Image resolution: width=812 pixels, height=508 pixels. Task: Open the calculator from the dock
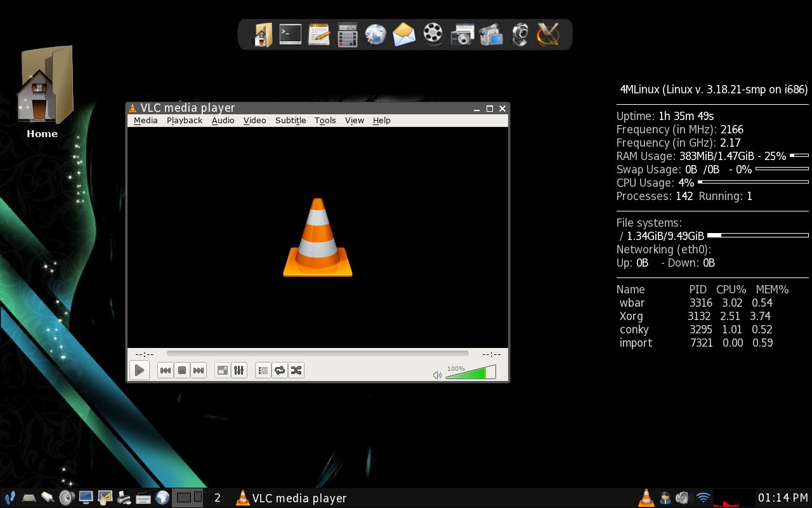pos(347,34)
